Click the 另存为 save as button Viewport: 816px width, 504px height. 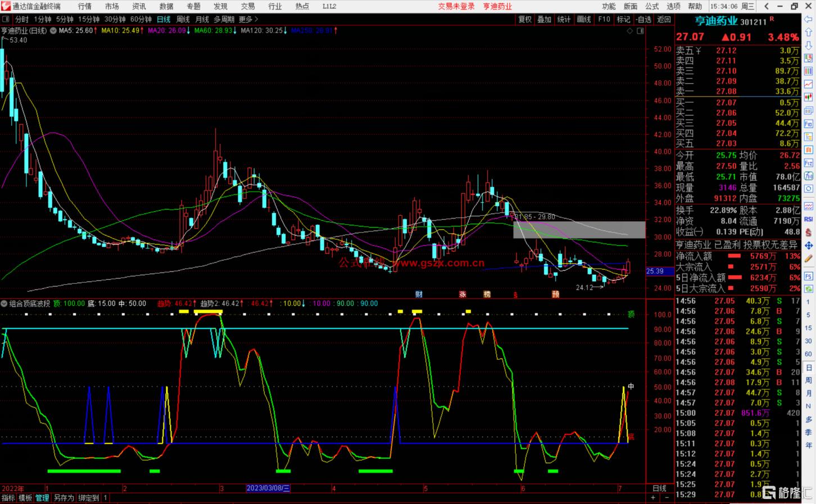(x=64, y=498)
